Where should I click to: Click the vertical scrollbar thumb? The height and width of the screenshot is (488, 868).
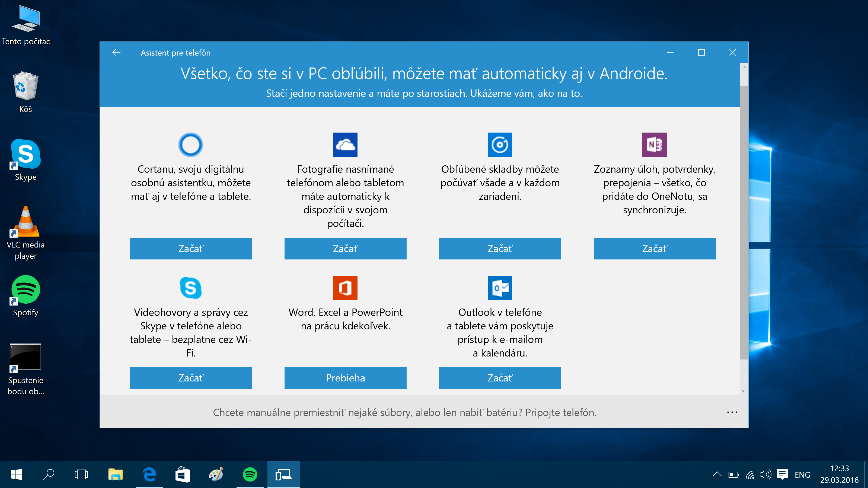tap(744, 222)
